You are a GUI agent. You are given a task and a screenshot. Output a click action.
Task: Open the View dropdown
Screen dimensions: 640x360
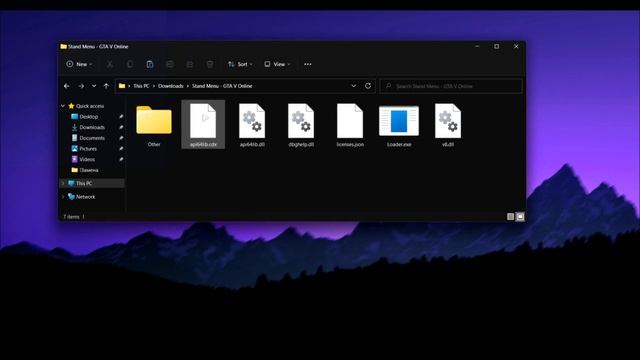(277, 64)
